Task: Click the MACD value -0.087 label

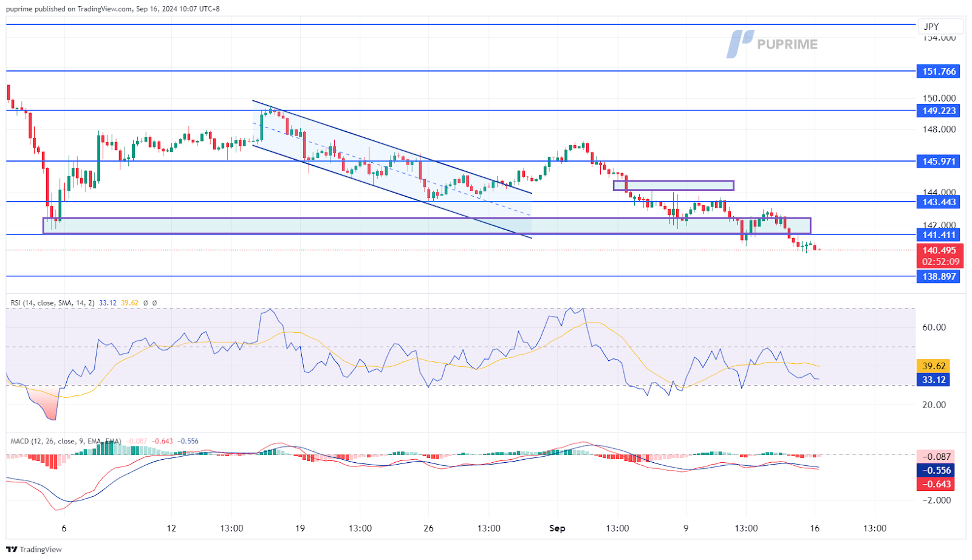Action: [936, 456]
